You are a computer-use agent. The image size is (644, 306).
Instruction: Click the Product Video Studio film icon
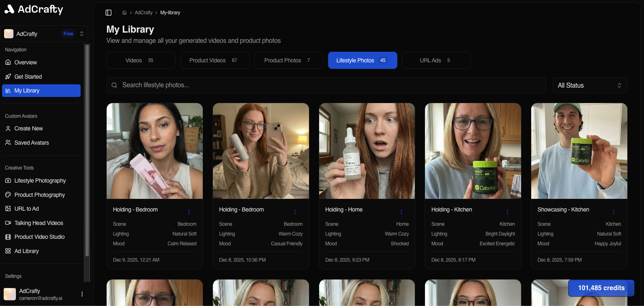click(x=8, y=237)
